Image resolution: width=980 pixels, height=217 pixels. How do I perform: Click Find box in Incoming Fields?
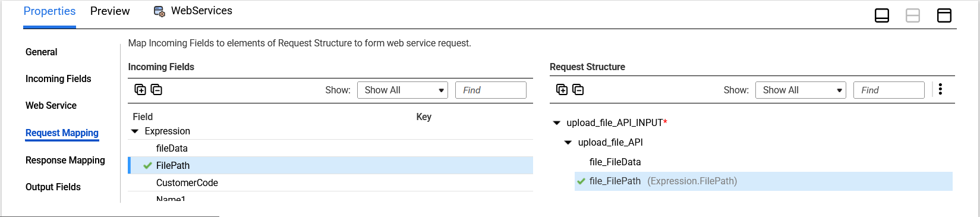tap(491, 90)
